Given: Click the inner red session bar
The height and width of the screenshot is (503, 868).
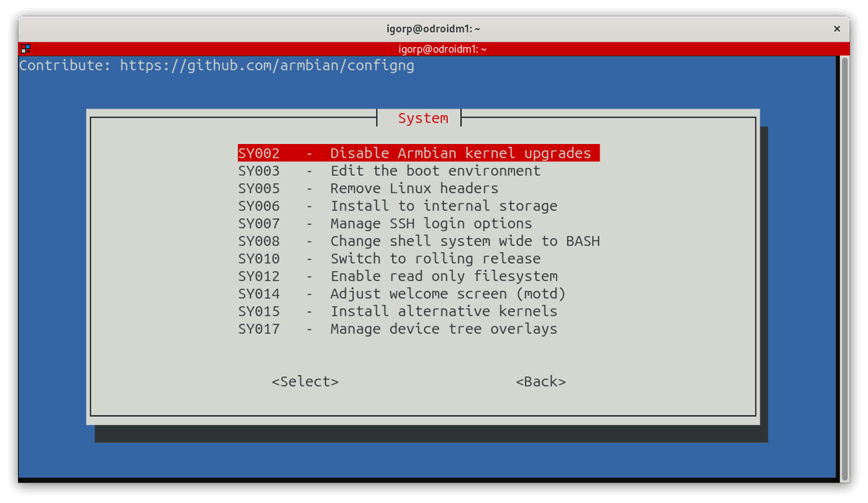Looking at the screenshot, I should coord(434,48).
